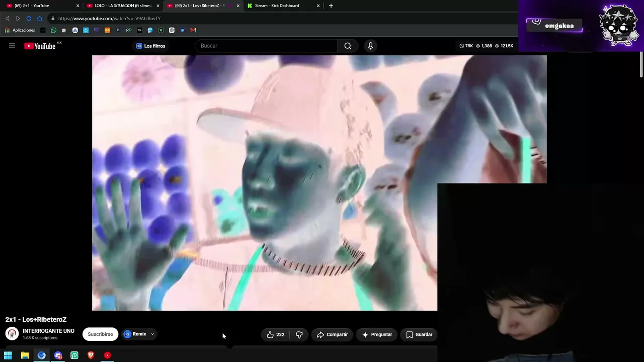Viewport: 644px width, 362px height.
Task: Click the 1.68 K suscriptores text
Action: click(x=40, y=338)
